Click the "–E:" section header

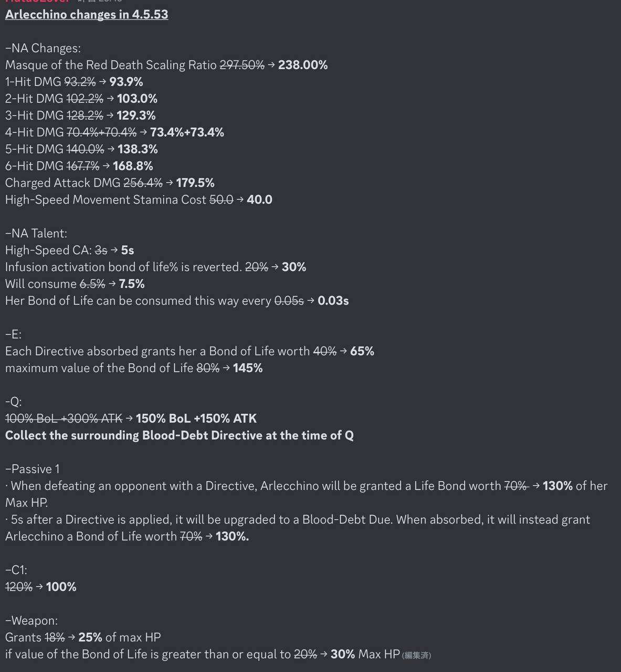click(x=13, y=334)
